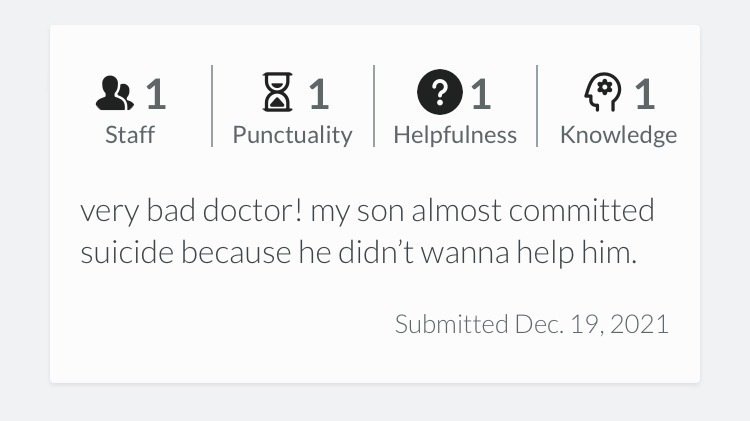Click the "Submitted Dec. 19, 2021" date
The width and height of the screenshot is (750, 421).
pos(531,324)
